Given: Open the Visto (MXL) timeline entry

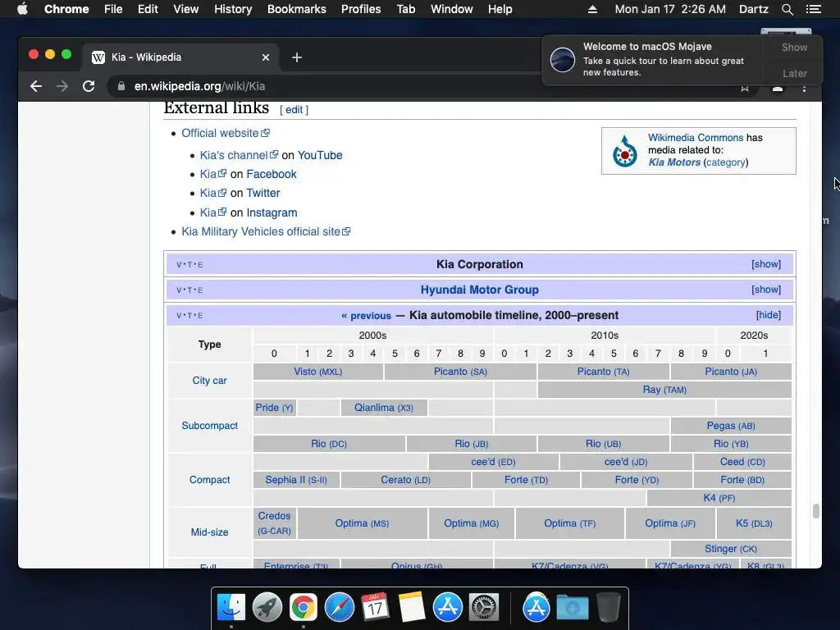Looking at the screenshot, I should coord(317,372).
